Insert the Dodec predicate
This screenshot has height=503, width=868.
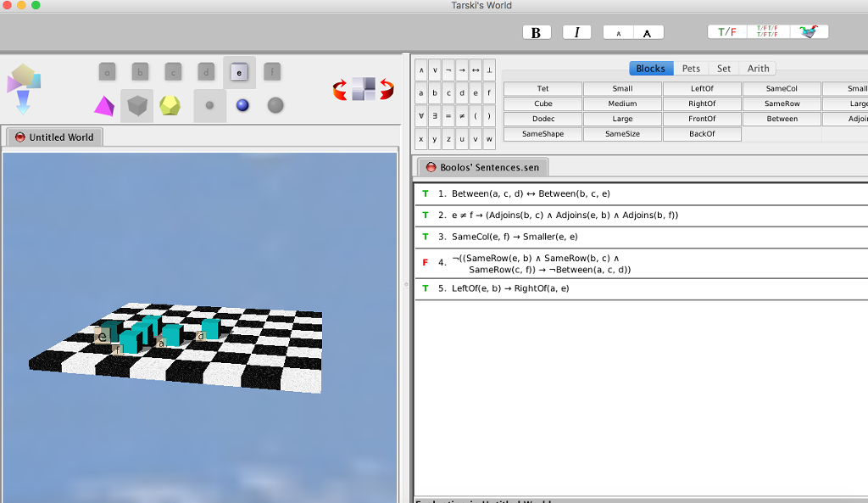coord(542,119)
